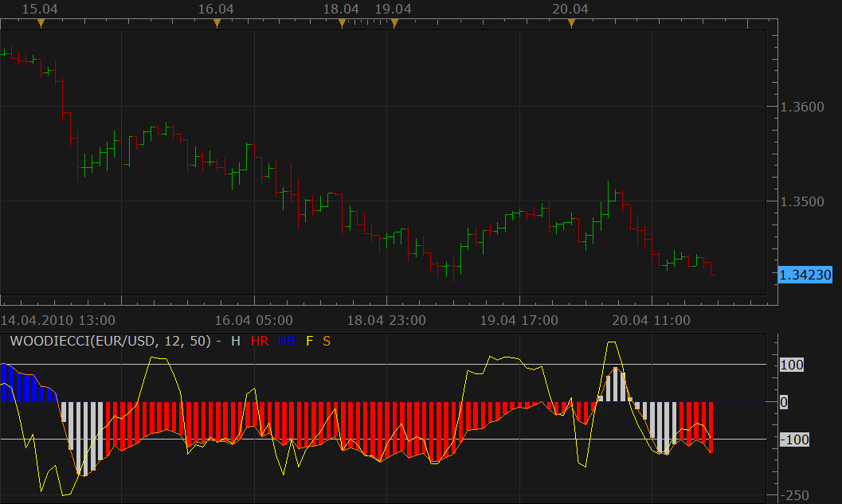The image size is (842, 504).
Task: Click the orange S legend label
Action: click(x=327, y=341)
